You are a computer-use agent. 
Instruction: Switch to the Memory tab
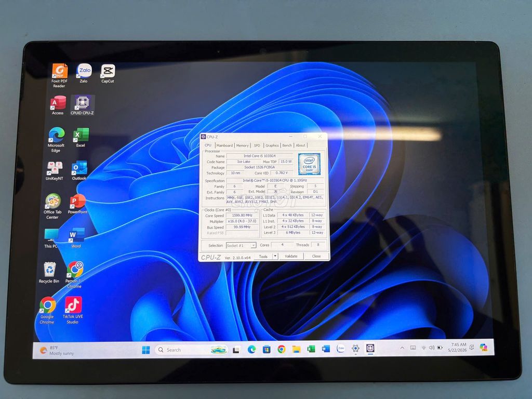coord(242,145)
